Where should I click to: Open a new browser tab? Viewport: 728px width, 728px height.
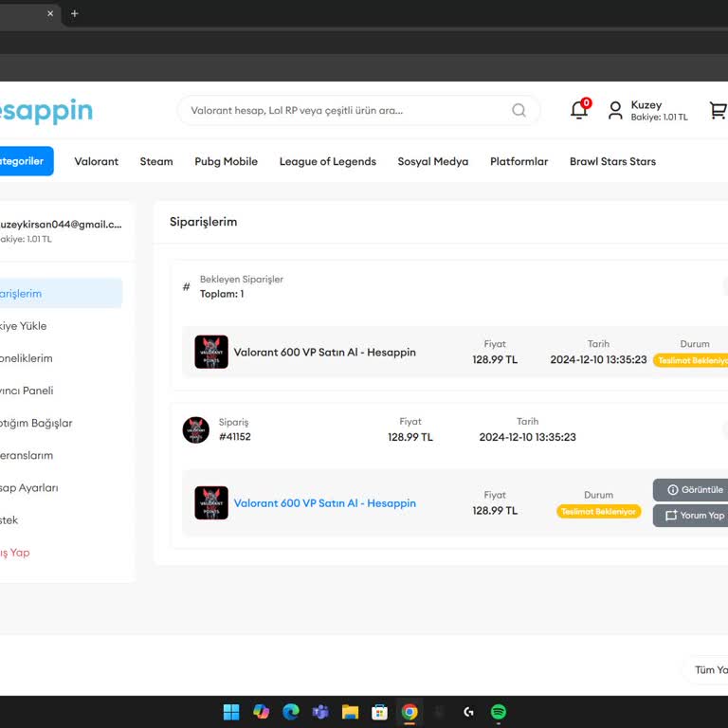tap(75, 13)
